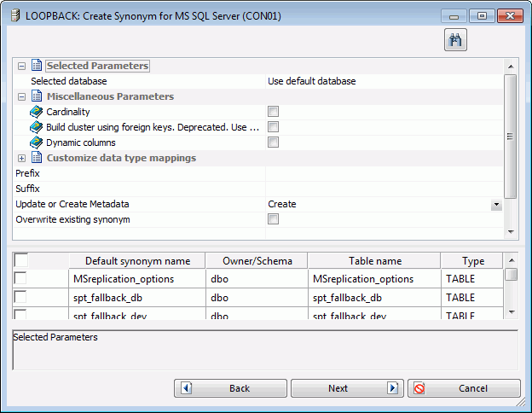Click the Selected Parameters document icon
Screen dimensions: 532x413
(x=37, y=65)
